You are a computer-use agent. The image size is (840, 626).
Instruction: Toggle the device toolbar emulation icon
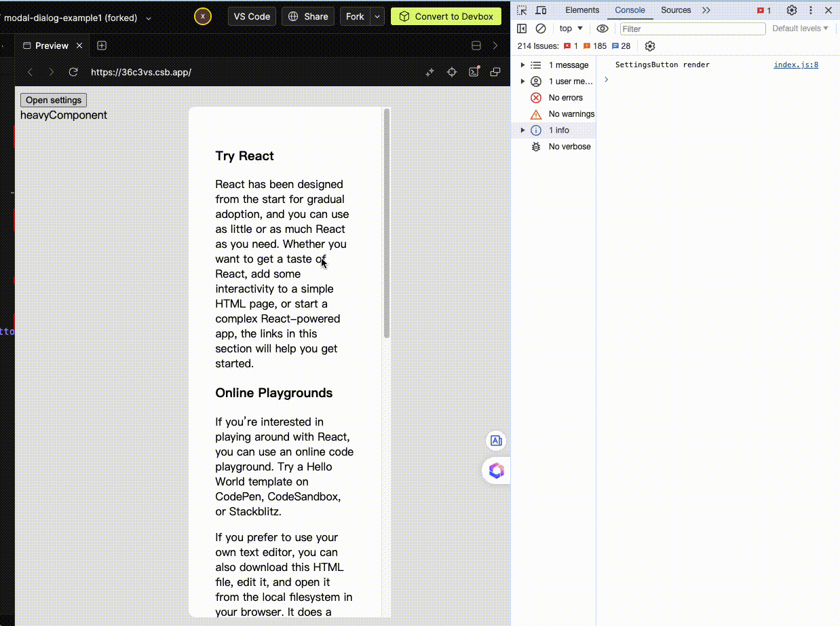541,10
